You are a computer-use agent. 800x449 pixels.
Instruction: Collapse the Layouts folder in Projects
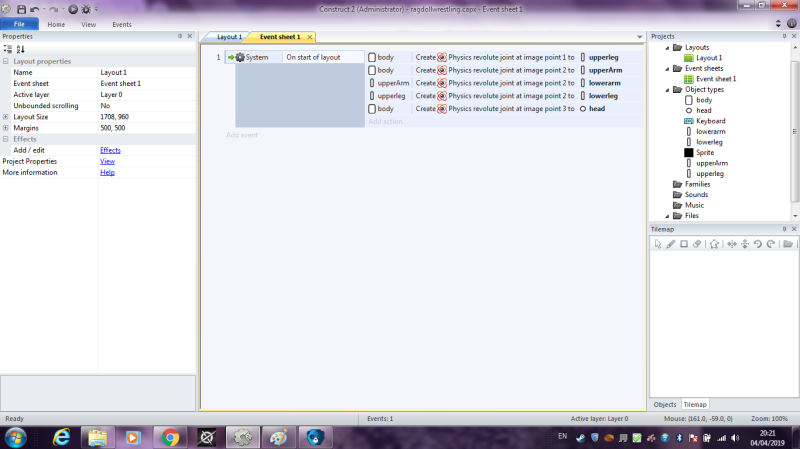(667, 47)
